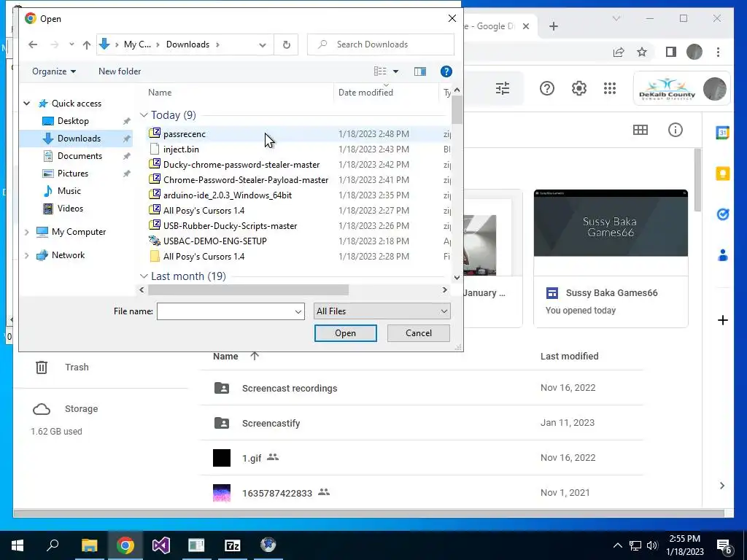Click the File name input field

click(225, 311)
